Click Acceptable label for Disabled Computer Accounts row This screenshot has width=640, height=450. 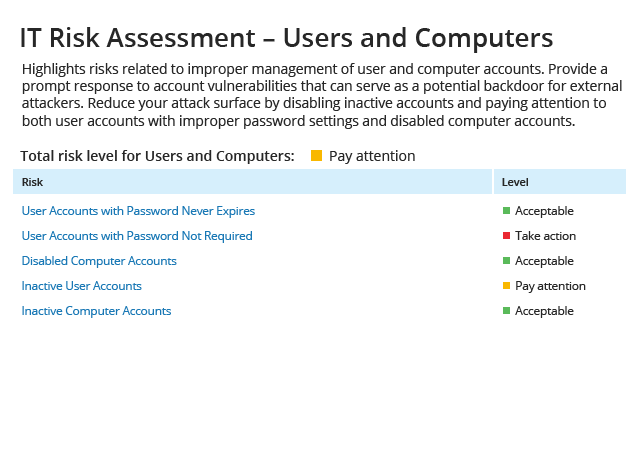click(544, 261)
